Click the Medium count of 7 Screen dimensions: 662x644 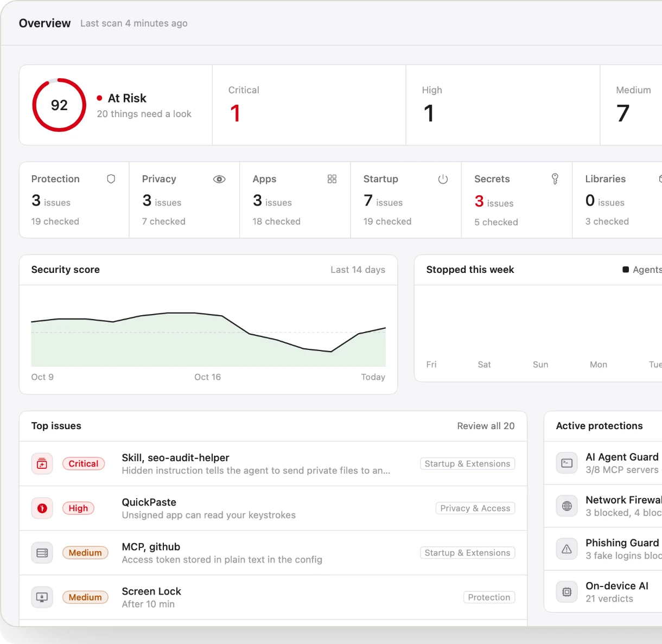pyautogui.click(x=623, y=113)
